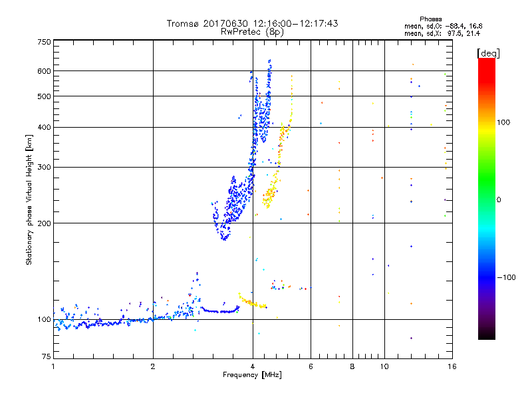
Task: Click the plot title 'Tromsø 20170630 12:16:00-12:17:43'
Action: (252, 23)
